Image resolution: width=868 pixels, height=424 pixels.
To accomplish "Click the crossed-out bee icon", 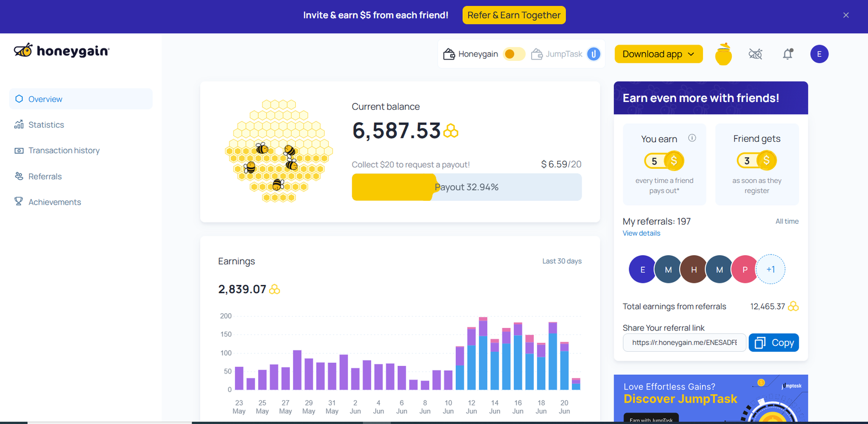I will [x=755, y=54].
